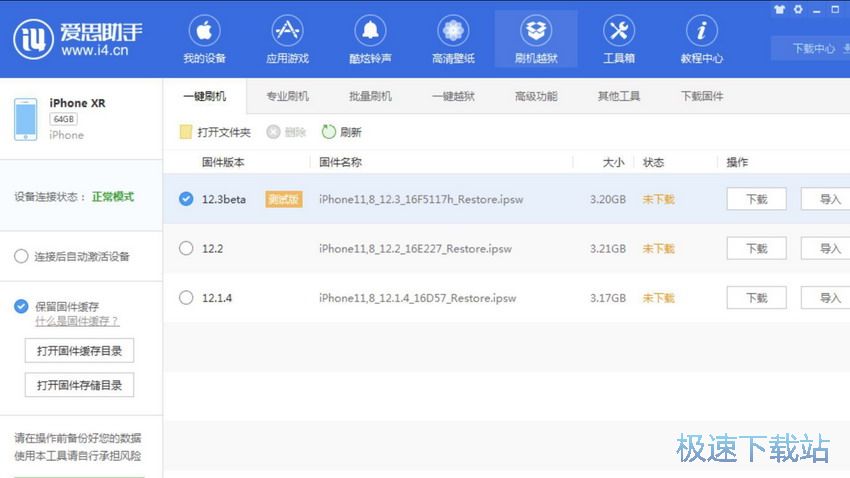Click the 3.20GB size value
Viewport: 850px width, 478px height.
pyautogui.click(x=608, y=199)
